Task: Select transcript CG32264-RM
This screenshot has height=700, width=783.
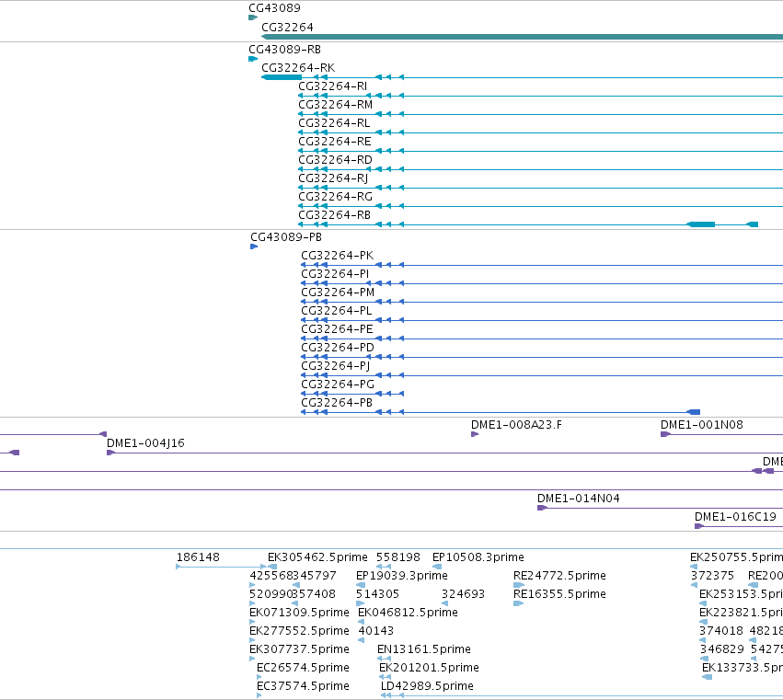Action: (335, 105)
